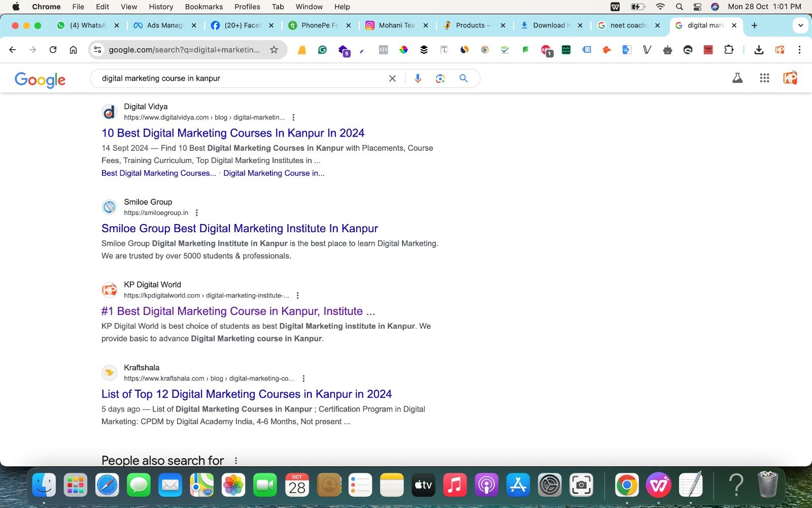Switch to the Ads Manager tab
Viewport: 812px width, 508px height.
164,25
